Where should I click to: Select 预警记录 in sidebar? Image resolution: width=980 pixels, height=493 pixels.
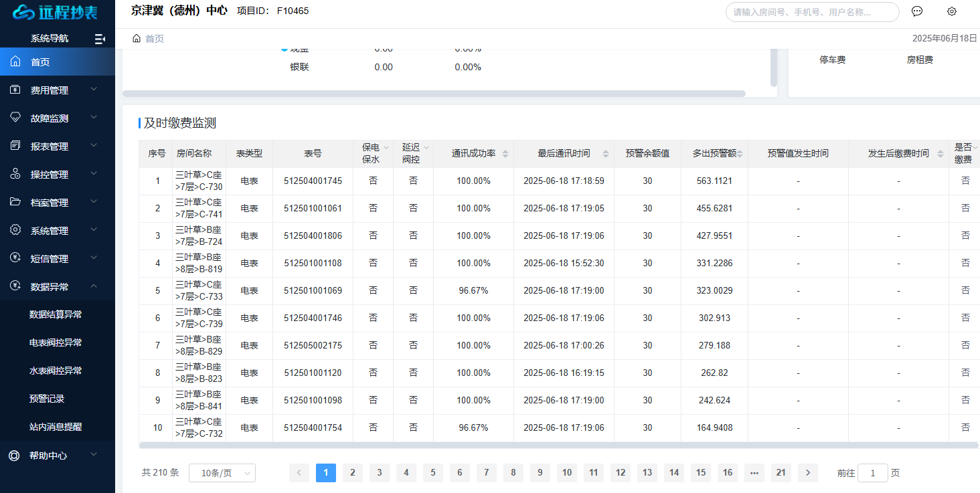pyautogui.click(x=47, y=399)
